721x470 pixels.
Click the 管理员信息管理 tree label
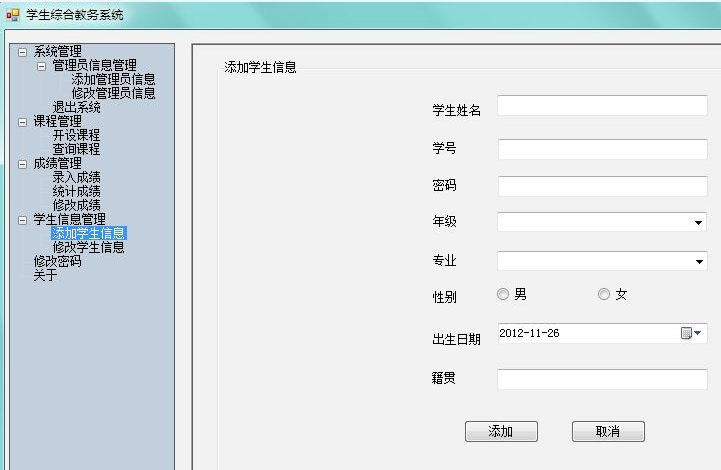(95, 65)
